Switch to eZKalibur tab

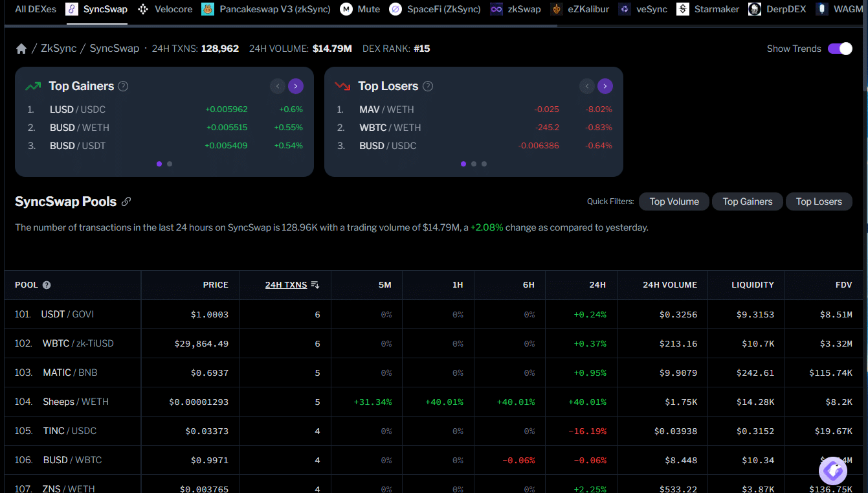[x=579, y=9]
